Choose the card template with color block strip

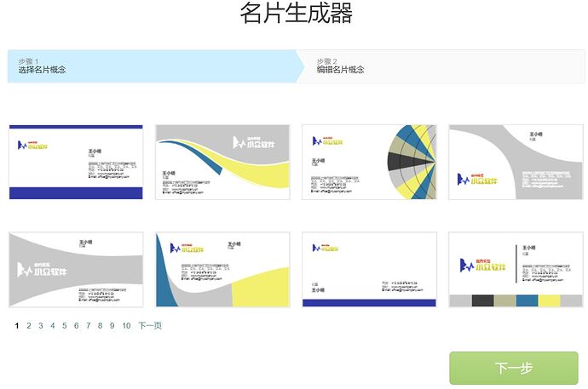[516, 270]
